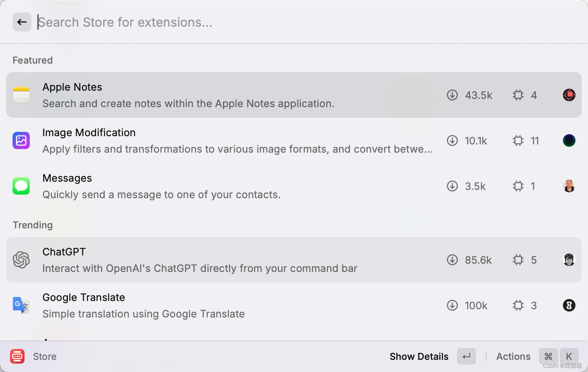This screenshot has height=372, width=588.
Task: Click the Messages author avatar
Action: click(569, 186)
